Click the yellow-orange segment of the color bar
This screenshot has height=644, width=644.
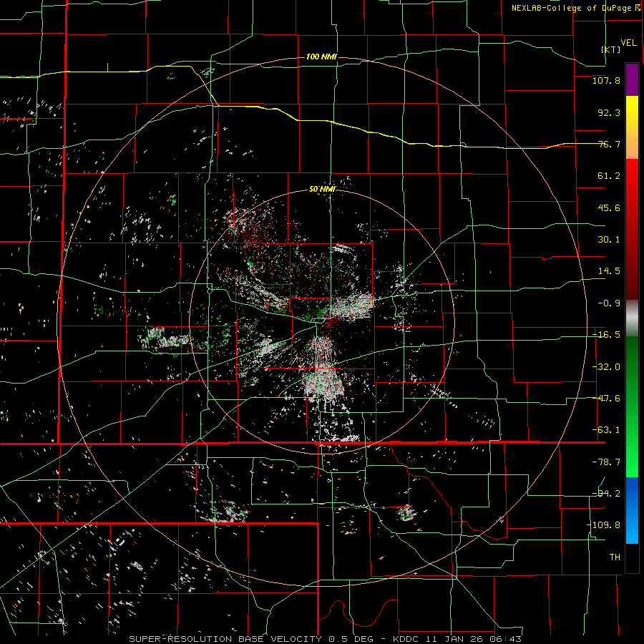(632, 127)
